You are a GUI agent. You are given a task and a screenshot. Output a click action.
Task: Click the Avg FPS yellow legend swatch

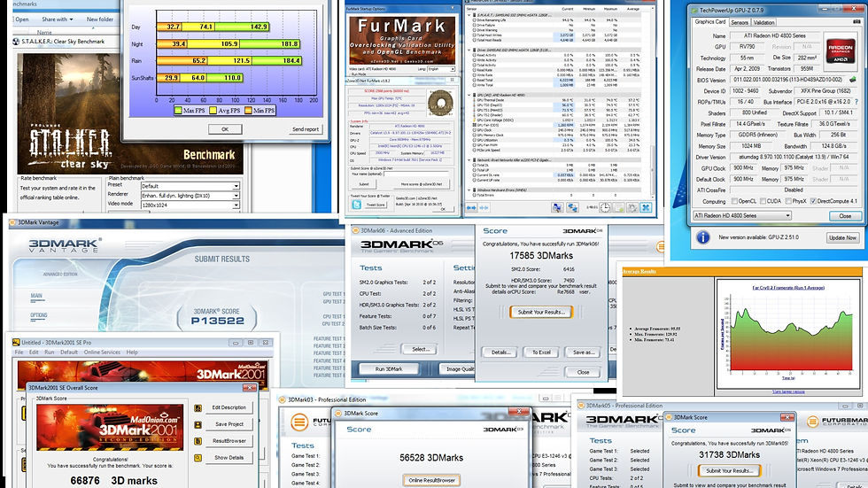(x=213, y=111)
